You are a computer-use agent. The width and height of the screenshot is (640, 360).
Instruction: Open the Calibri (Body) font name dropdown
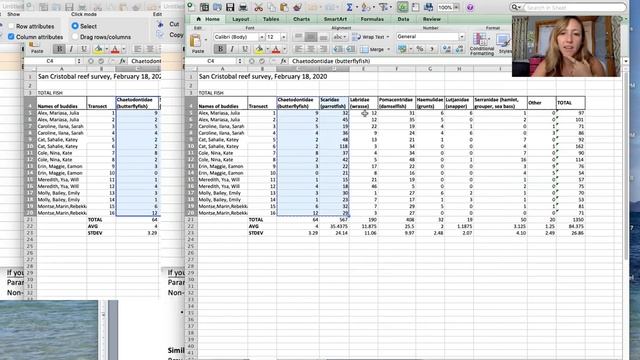262,37
